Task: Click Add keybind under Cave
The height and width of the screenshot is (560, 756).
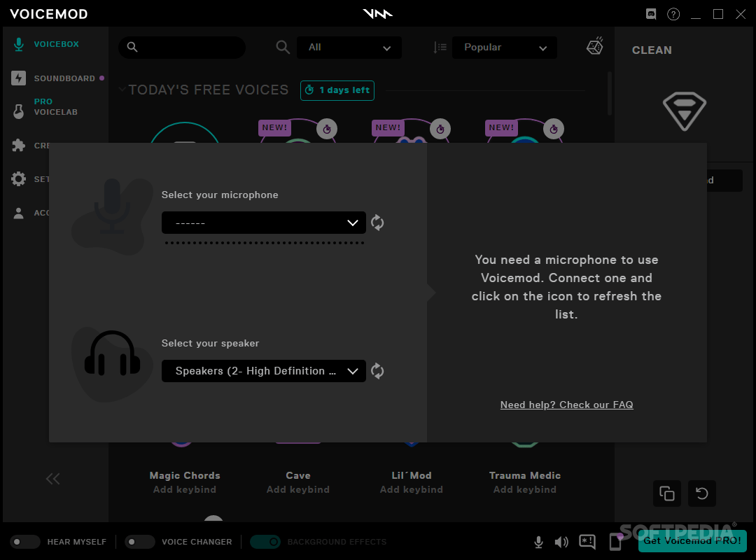Action: pos(298,489)
